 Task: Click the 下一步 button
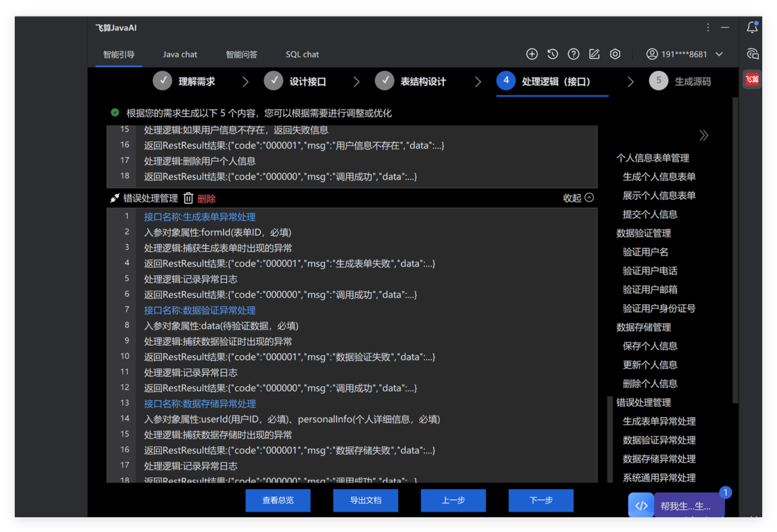pos(541,500)
